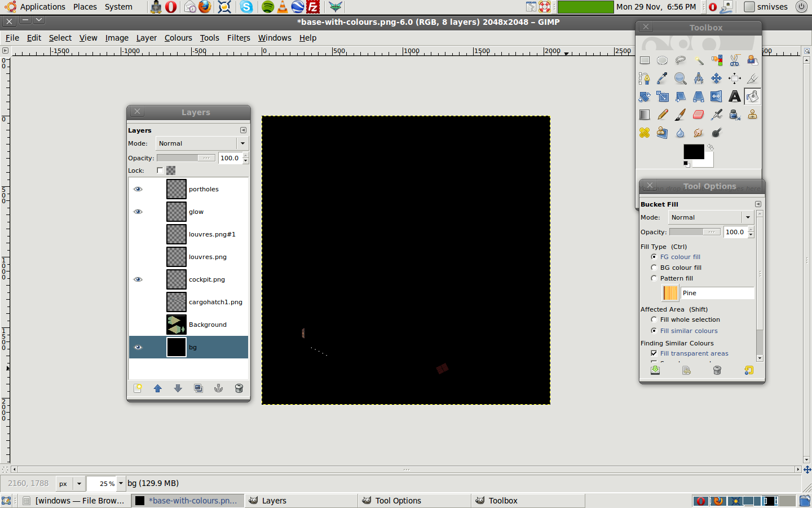812x508 pixels.
Task: Delete the selected layer with trash icon
Action: [239, 388]
